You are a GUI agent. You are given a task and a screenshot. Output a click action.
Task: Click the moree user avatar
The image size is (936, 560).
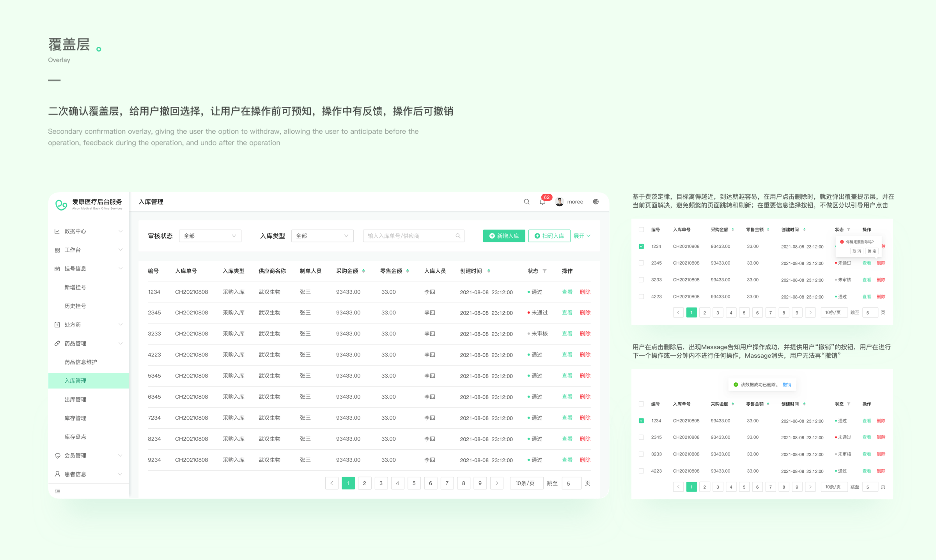pyautogui.click(x=559, y=201)
